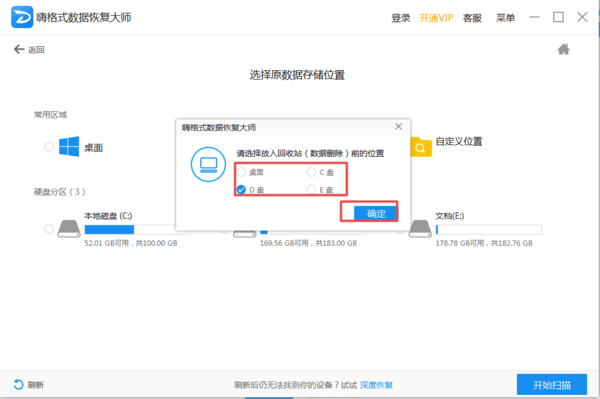Open the home page via house icon
600x399 pixels.
(563, 49)
